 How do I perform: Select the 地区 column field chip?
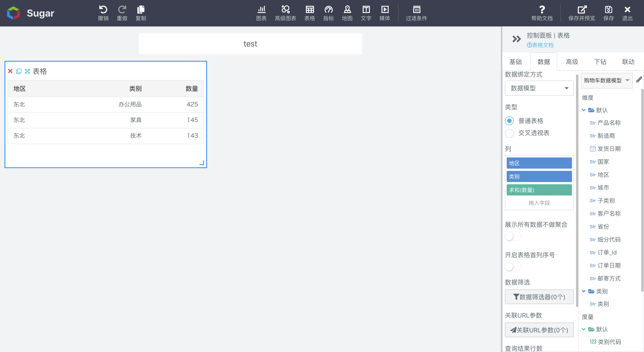pyautogui.click(x=539, y=163)
